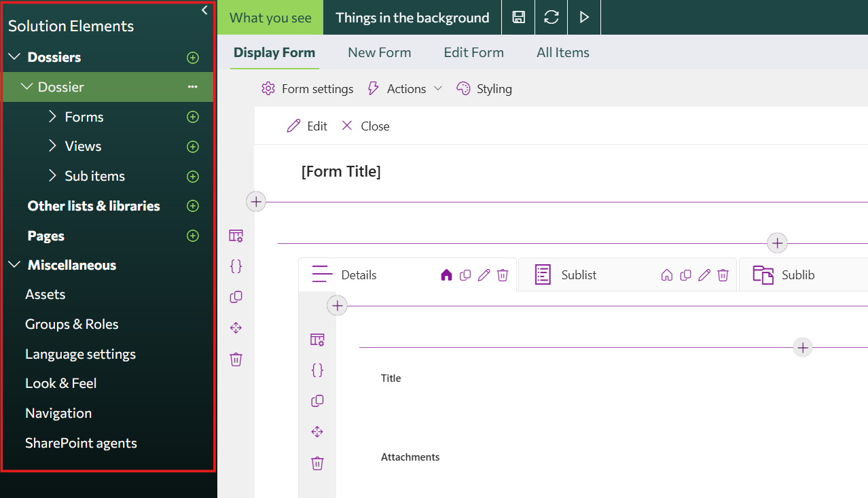Image resolution: width=868 pixels, height=498 pixels.
Task: Open Form settings
Action: (x=308, y=89)
